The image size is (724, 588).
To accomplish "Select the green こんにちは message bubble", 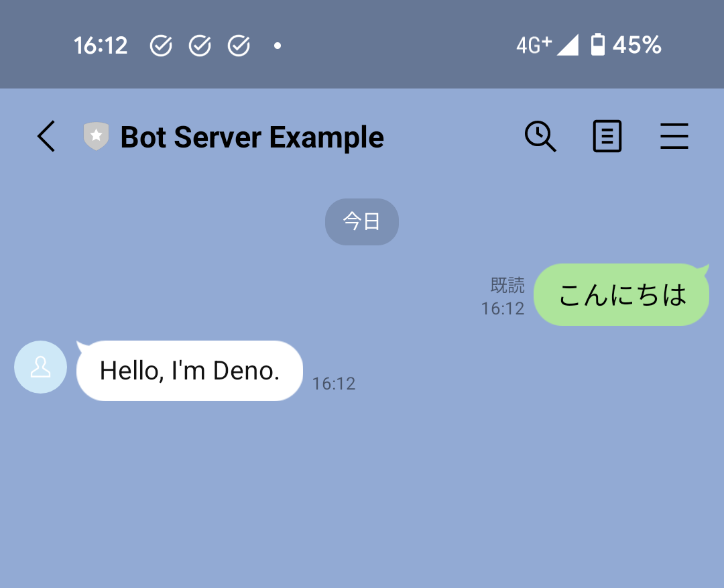I will tap(620, 294).
